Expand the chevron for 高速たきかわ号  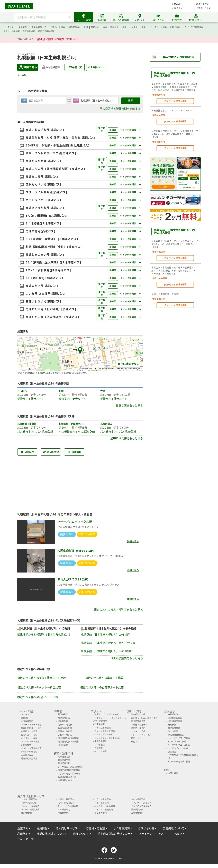pyautogui.click(x=140, y=161)
